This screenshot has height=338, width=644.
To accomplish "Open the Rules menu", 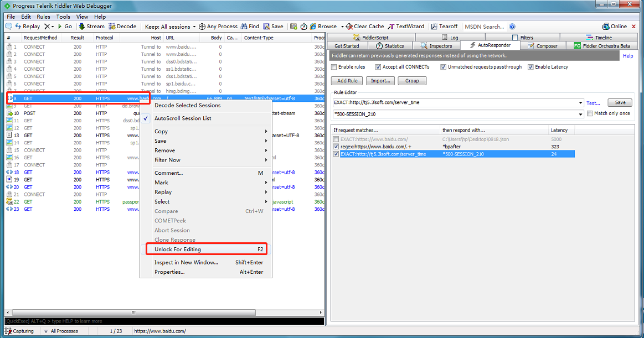I will tap(44, 17).
